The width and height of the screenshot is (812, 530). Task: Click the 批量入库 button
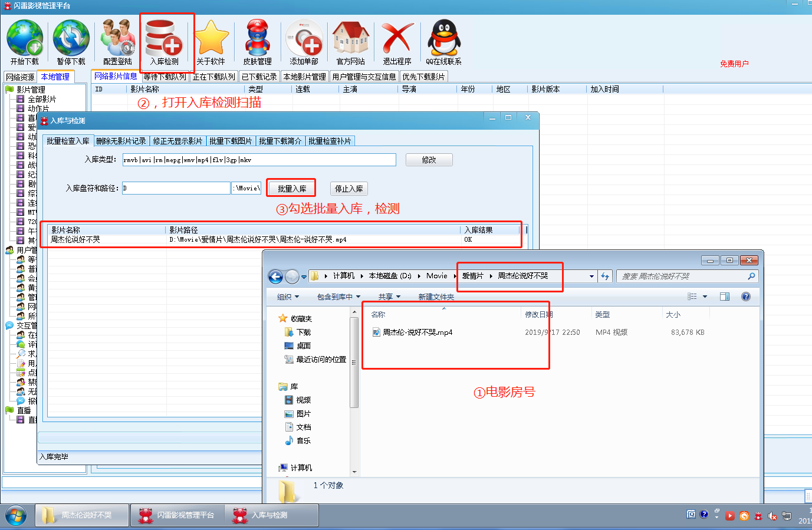(292, 189)
